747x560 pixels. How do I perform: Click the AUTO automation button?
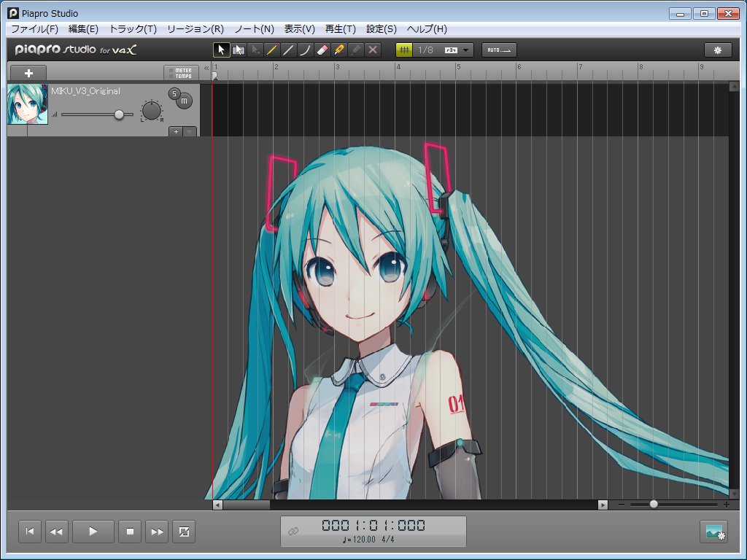(499, 50)
